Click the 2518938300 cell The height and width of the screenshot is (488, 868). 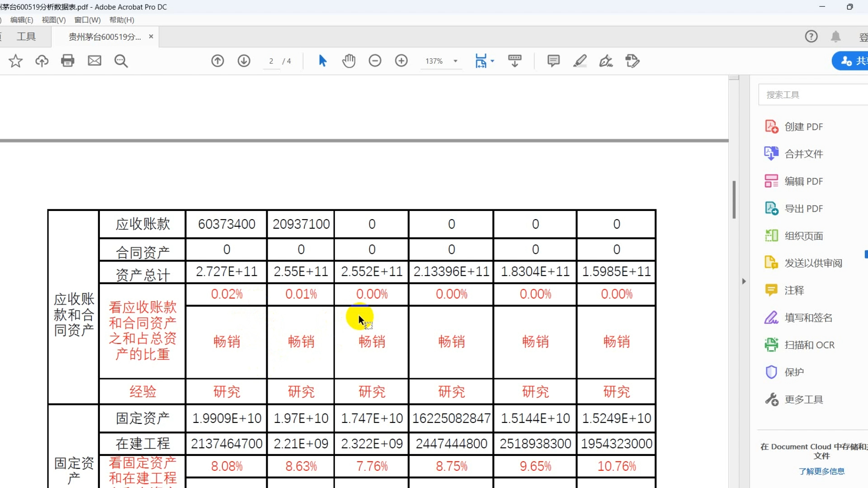(535, 444)
